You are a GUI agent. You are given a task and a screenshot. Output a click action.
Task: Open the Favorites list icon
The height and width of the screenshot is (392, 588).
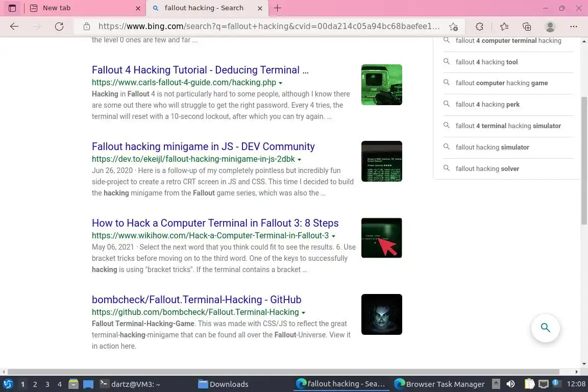(504, 27)
